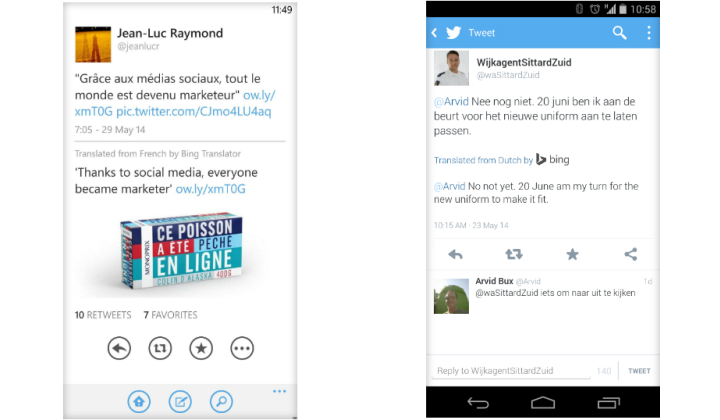The height and width of the screenshot is (420, 720).
Task: Star the WijkagentSittardZuid tweet as favorite
Action: click(x=572, y=254)
